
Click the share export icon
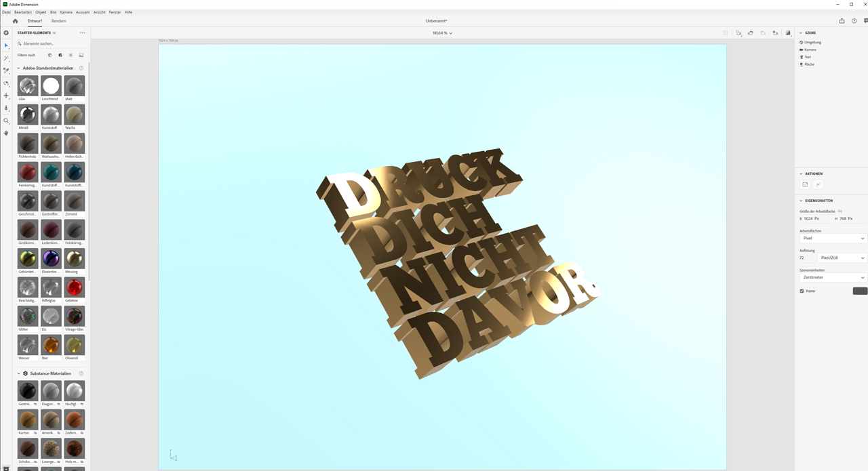click(x=842, y=21)
